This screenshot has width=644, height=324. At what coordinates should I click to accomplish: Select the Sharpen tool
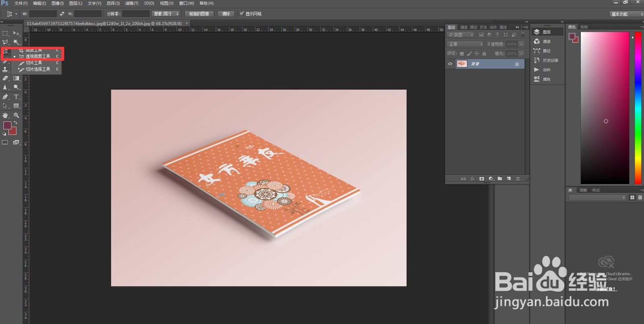[x=5, y=87]
